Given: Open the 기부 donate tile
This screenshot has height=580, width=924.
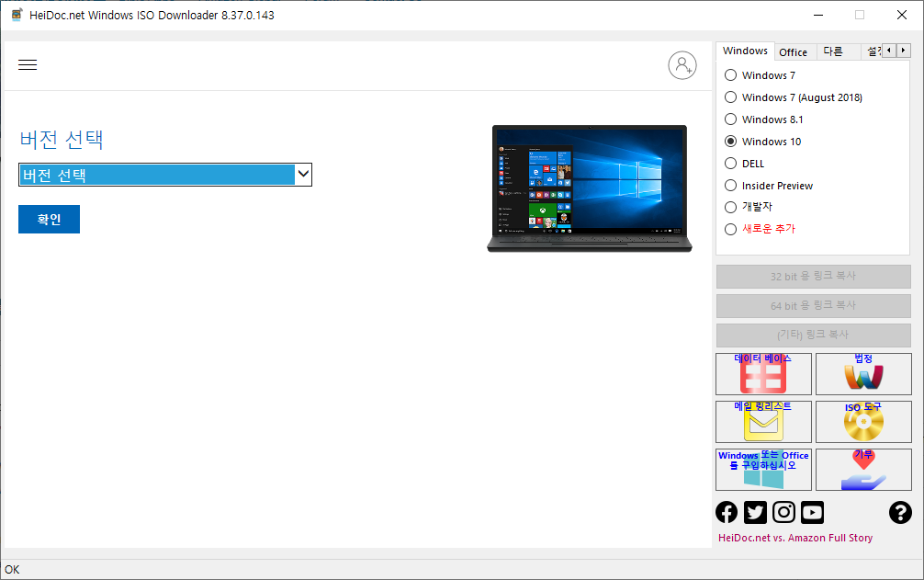Looking at the screenshot, I should [x=863, y=469].
